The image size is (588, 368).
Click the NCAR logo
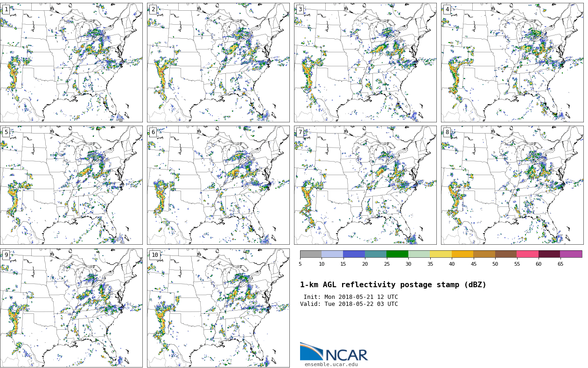coord(334,352)
